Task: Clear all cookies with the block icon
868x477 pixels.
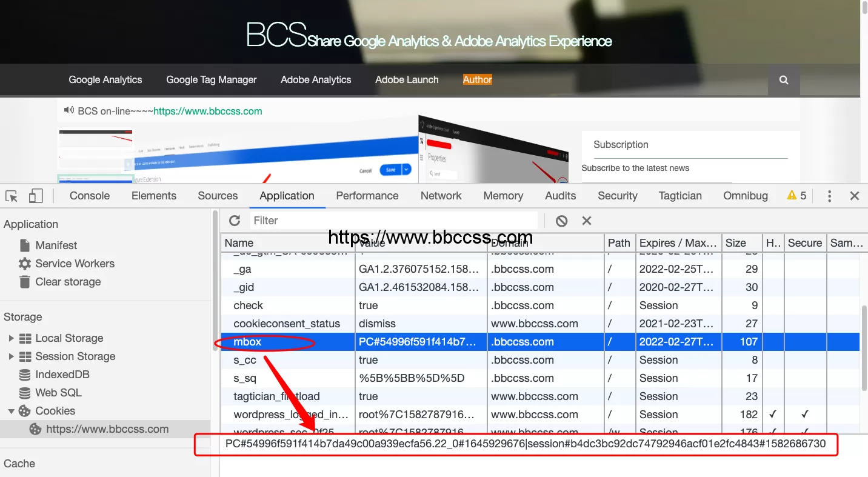Action: [561, 221]
